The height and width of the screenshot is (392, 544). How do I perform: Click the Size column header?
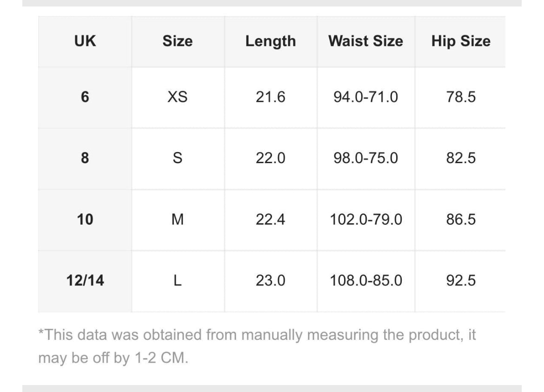point(177,41)
